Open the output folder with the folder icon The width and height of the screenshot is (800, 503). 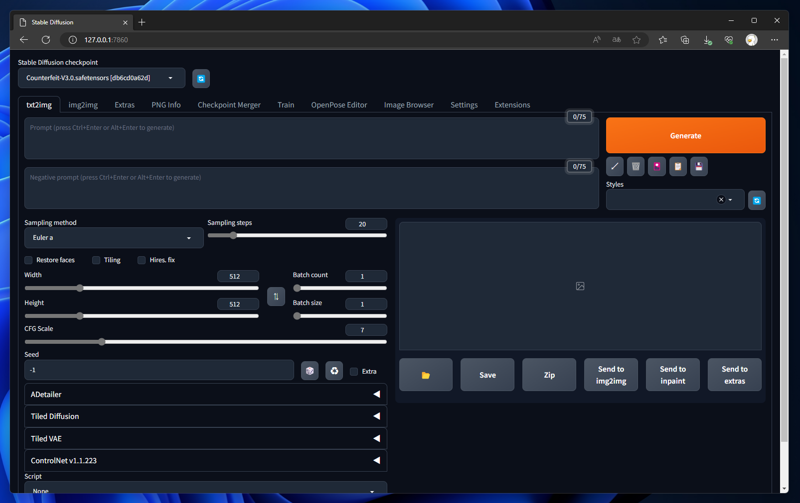tap(426, 375)
